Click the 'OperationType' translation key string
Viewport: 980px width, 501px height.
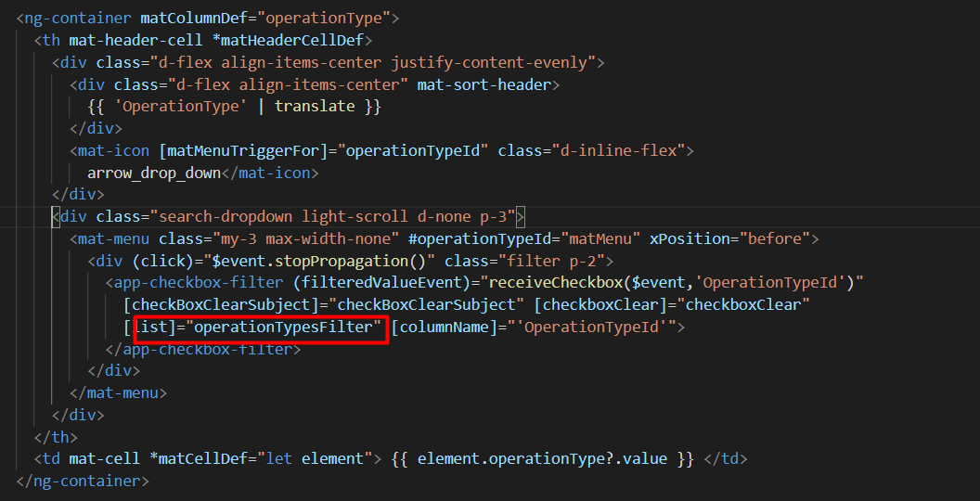tap(181, 106)
